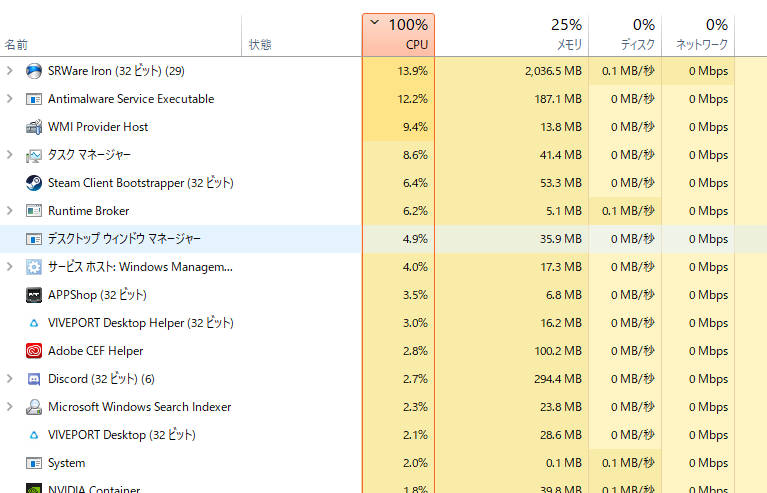
Task: Click the Discord process icon
Action: (x=34, y=379)
